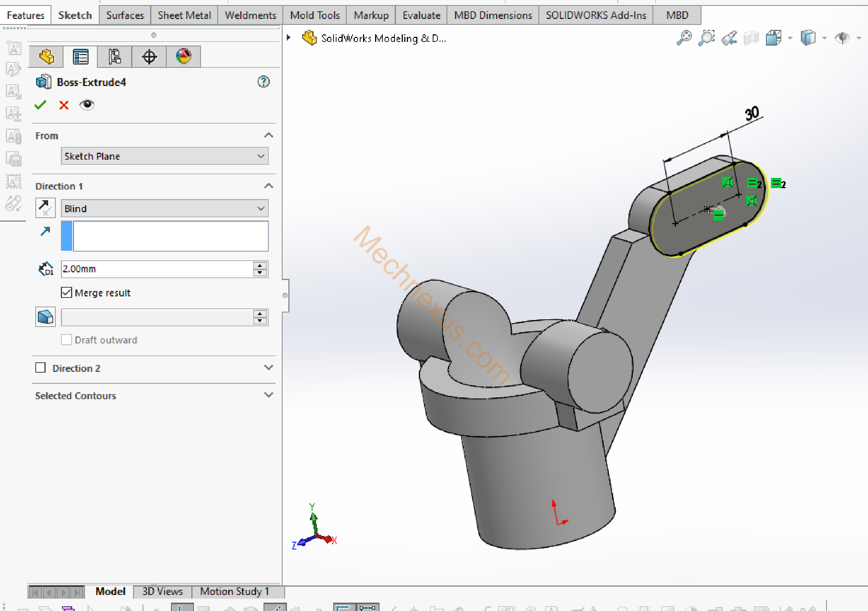Open the FeatureManager design tree tab
This screenshot has height=611, width=868.
[46, 57]
